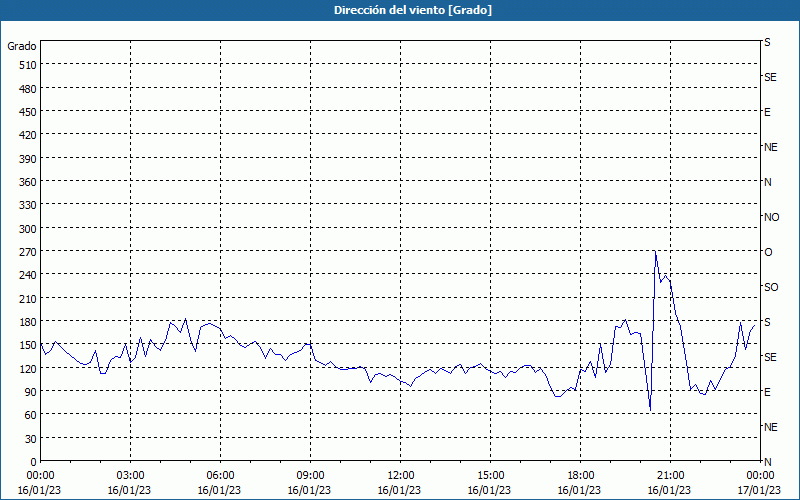Screen dimensions: 800x500
Task: Select the "E" compass label level with 90
Action: (767, 392)
